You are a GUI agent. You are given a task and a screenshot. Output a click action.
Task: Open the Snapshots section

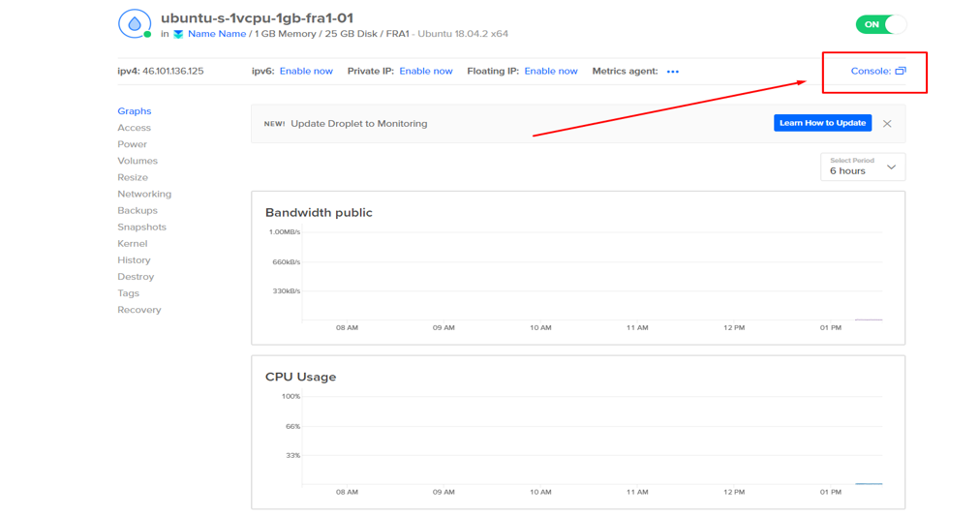(142, 227)
